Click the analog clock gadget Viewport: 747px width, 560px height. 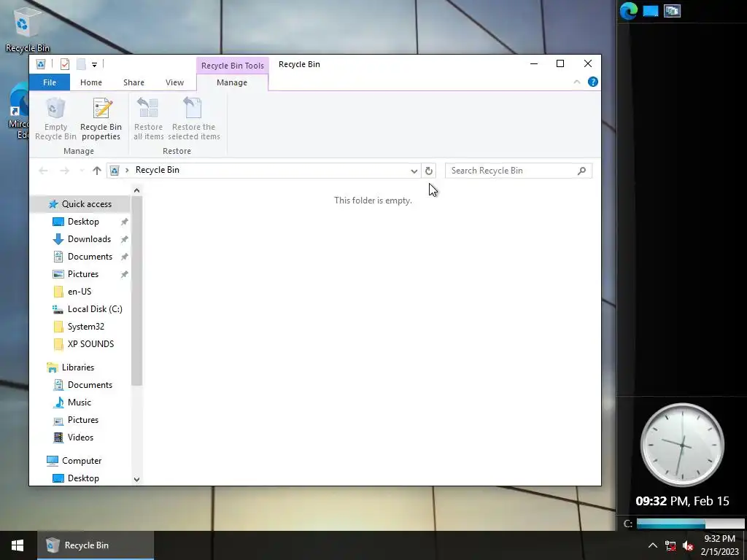tap(682, 445)
